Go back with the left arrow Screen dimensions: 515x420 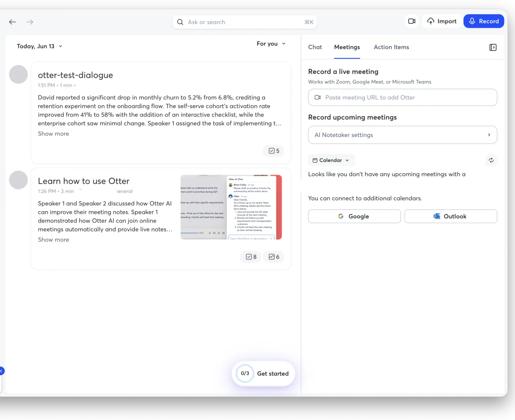12,22
